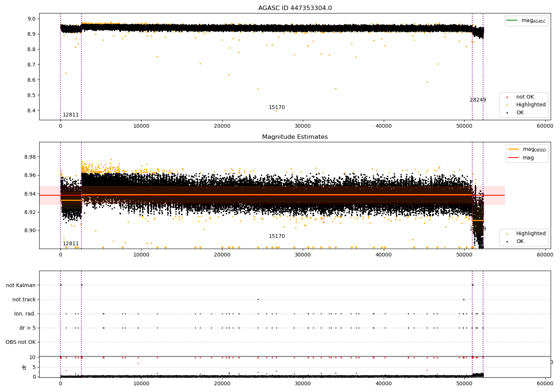
Task: Click the '8.90' y-axis tick label
Action: tap(31, 230)
